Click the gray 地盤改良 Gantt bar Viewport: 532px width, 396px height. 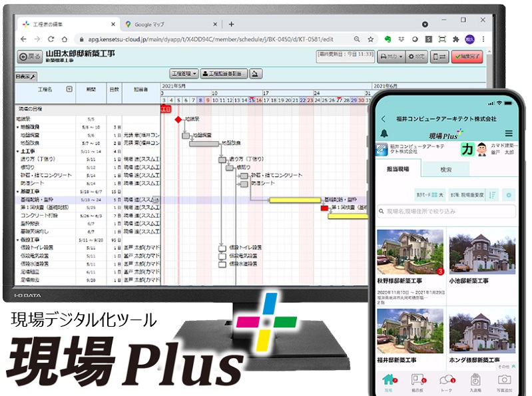click(x=204, y=143)
